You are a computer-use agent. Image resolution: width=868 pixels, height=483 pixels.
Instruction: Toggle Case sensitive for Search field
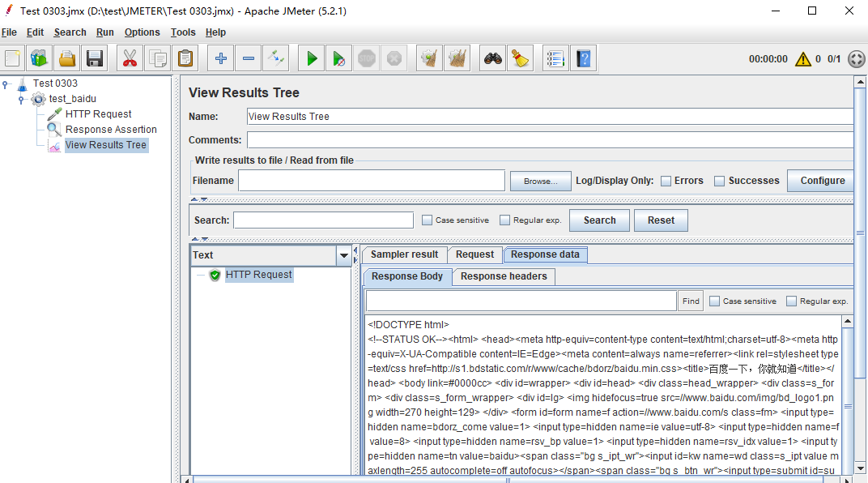[x=427, y=220]
